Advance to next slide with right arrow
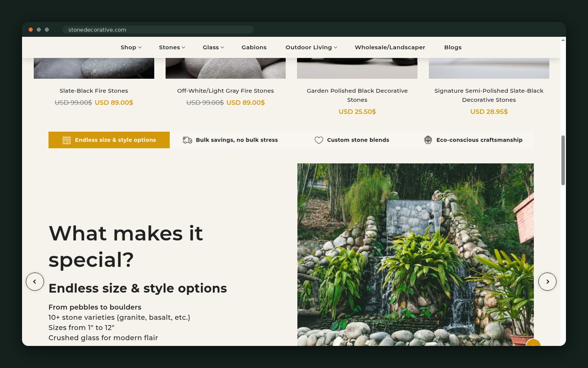588x368 pixels. [x=547, y=282]
